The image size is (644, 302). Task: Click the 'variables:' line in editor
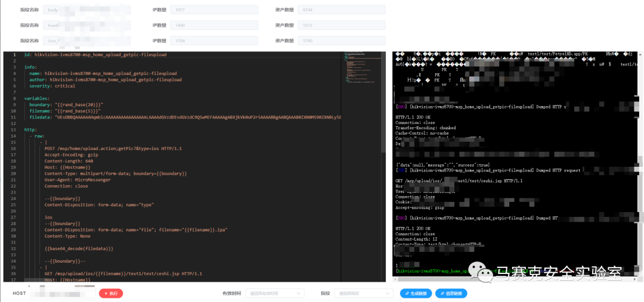click(36, 98)
